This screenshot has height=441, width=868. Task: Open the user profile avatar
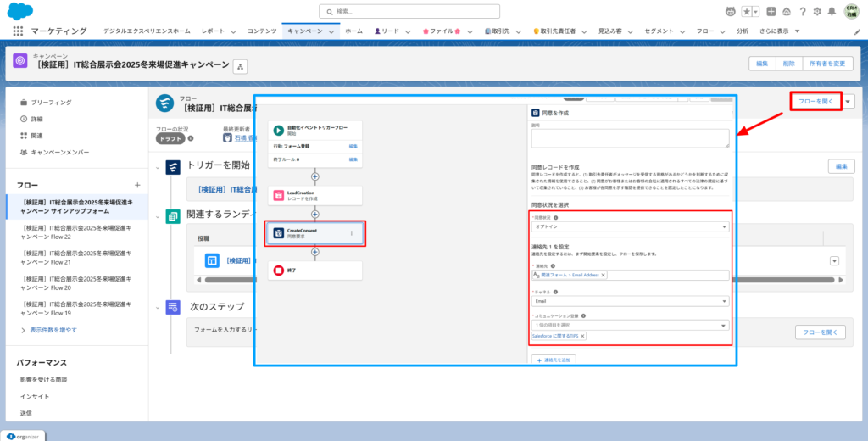tap(851, 11)
